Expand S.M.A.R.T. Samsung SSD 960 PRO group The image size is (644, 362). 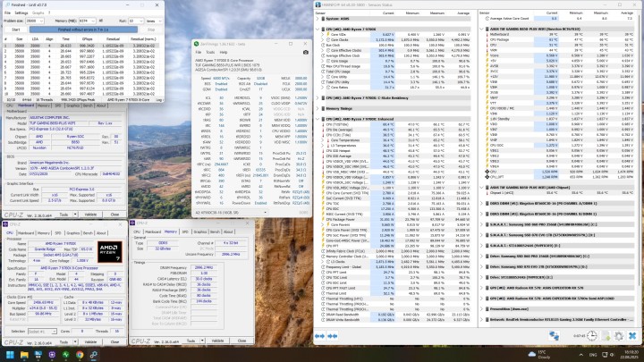pos(482,224)
